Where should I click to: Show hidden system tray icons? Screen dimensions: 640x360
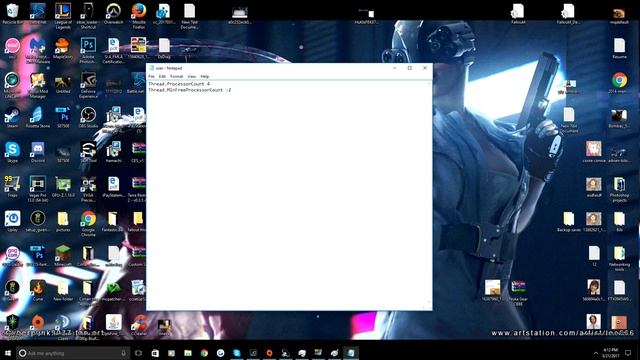[595, 353]
